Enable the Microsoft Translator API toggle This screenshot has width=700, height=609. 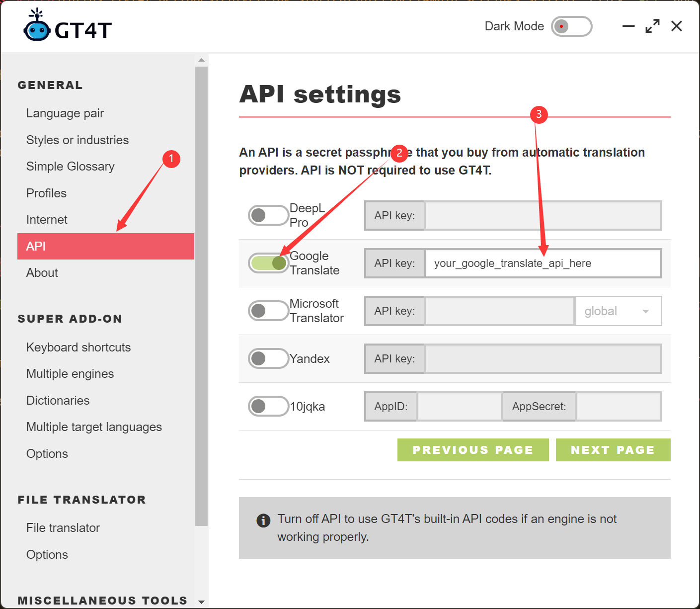[268, 311]
